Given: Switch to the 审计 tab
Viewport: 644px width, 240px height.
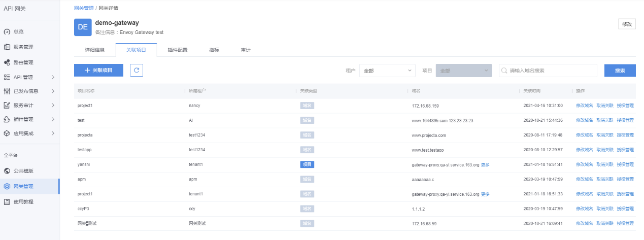Looking at the screenshot, I should pos(246,50).
